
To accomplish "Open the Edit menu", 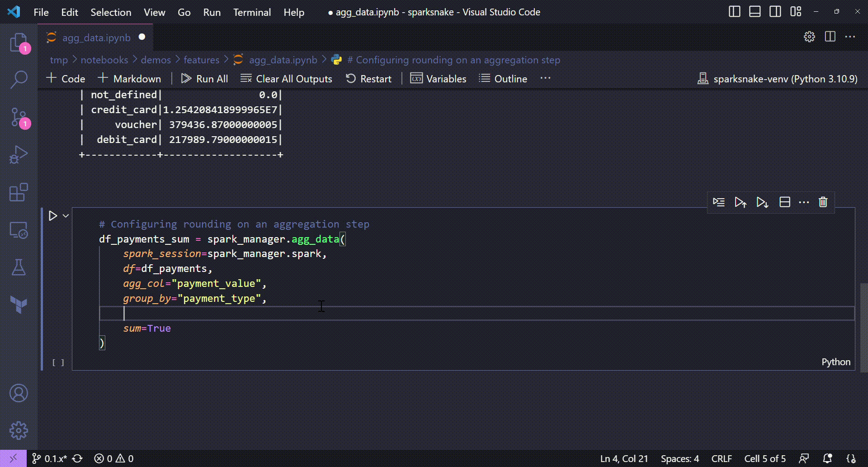I will coord(70,12).
